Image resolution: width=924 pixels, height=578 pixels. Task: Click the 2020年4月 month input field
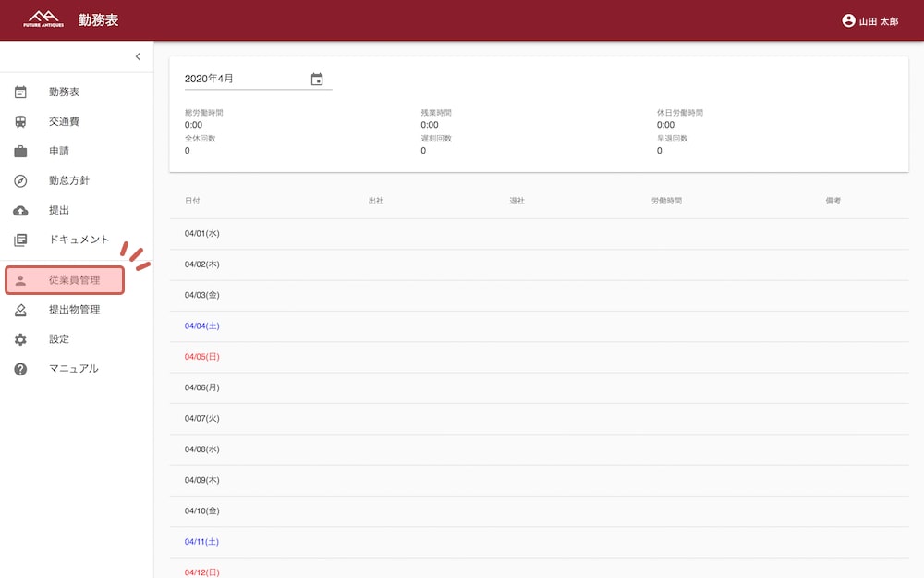pos(245,80)
